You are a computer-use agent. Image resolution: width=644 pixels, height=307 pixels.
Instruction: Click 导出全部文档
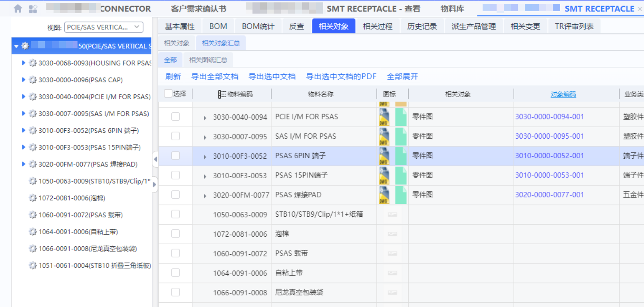click(x=215, y=76)
